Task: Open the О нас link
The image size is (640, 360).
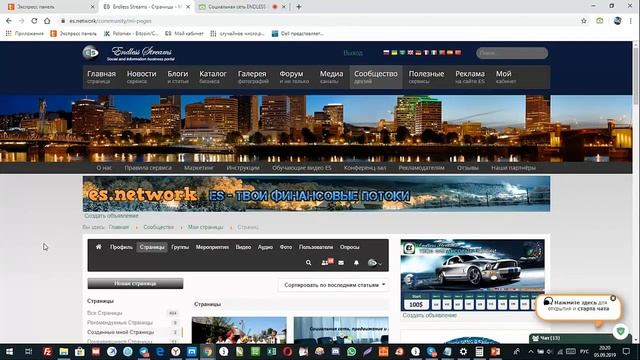Action: point(104,168)
